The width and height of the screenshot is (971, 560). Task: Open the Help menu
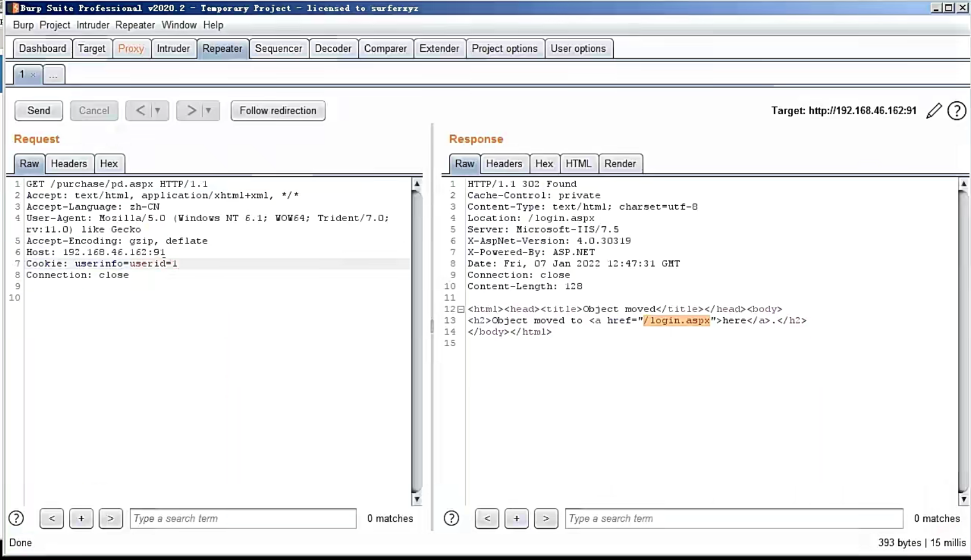[213, 25]
